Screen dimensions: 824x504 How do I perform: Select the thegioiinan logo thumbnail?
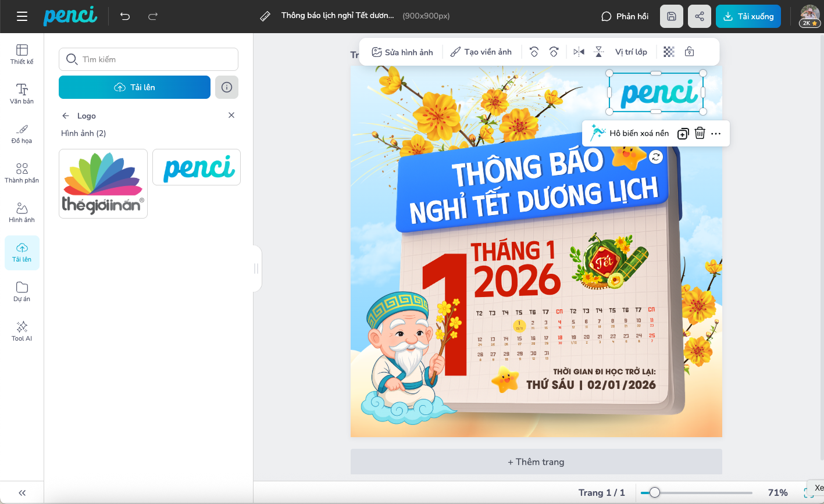coord(103,184)
